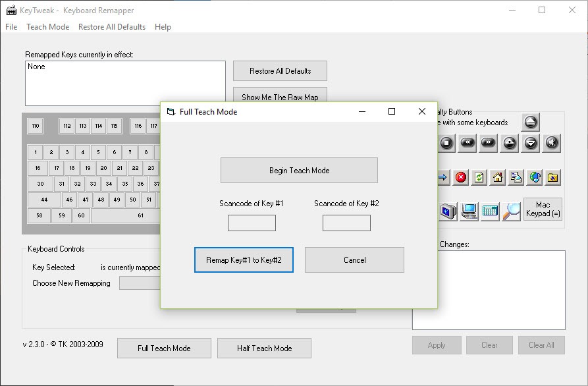Select the wide keyboard key 61
Image resolution: width=588 pixels, height=386 pixels.
pos(126,215)
